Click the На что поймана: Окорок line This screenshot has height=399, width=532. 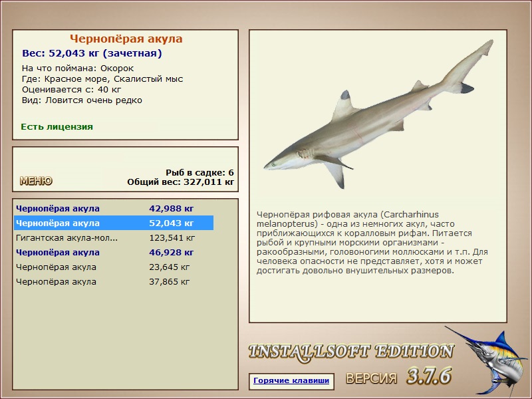(78, 68)
